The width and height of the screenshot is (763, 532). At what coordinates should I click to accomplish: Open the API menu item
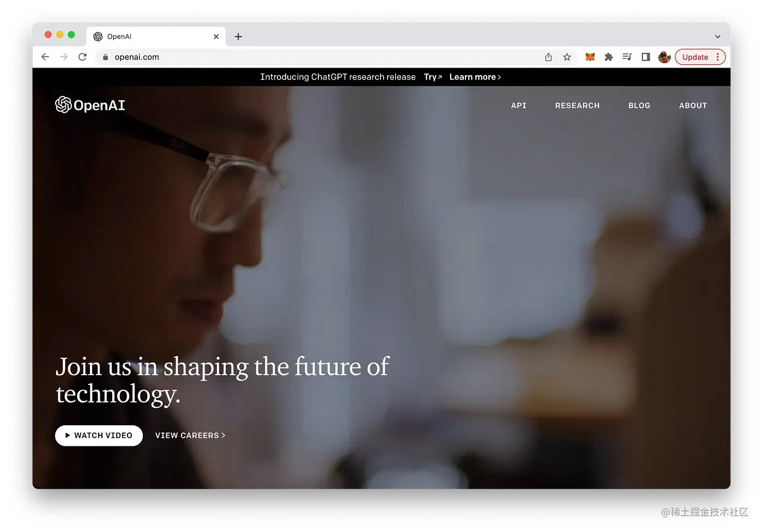[x=519, y=106]
